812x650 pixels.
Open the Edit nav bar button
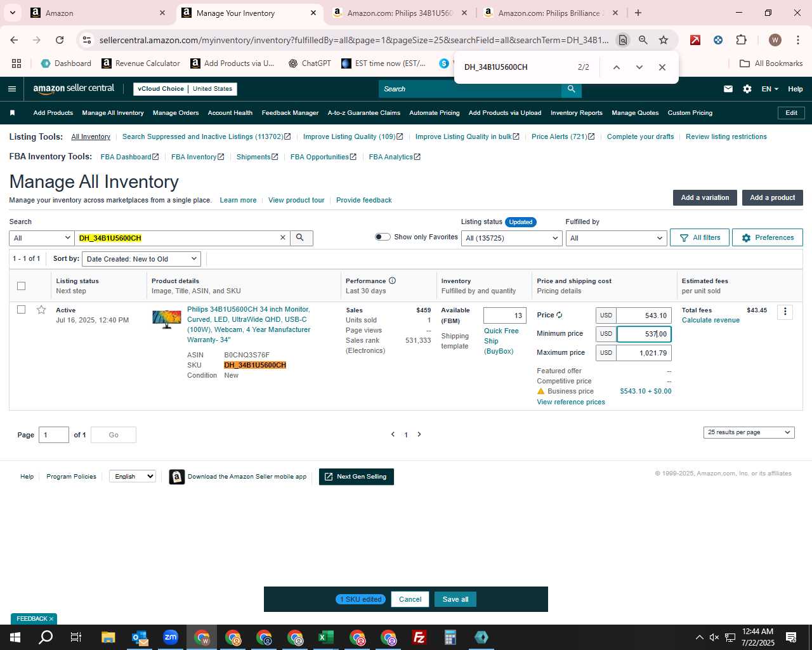coord(792,113)
